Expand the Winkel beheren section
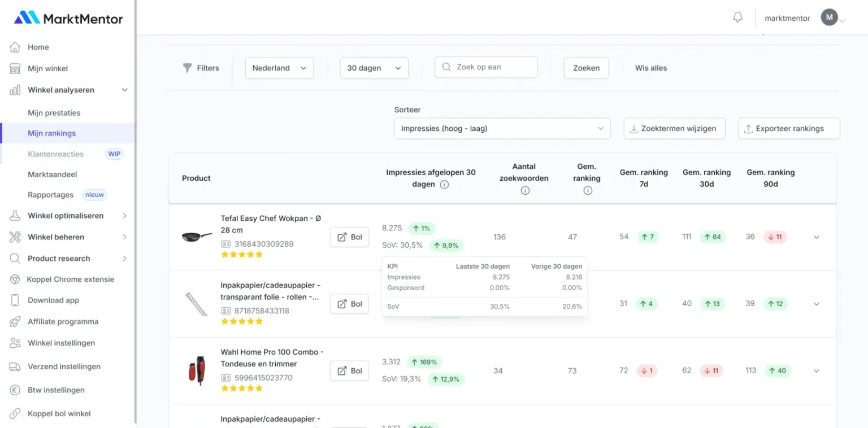The image size is (868, 428). (125, 237)
